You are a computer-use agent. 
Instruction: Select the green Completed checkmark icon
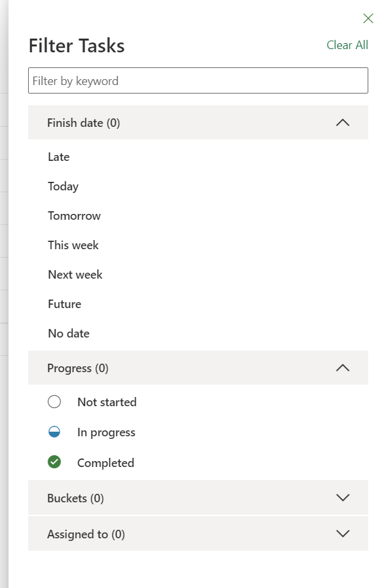54,462
